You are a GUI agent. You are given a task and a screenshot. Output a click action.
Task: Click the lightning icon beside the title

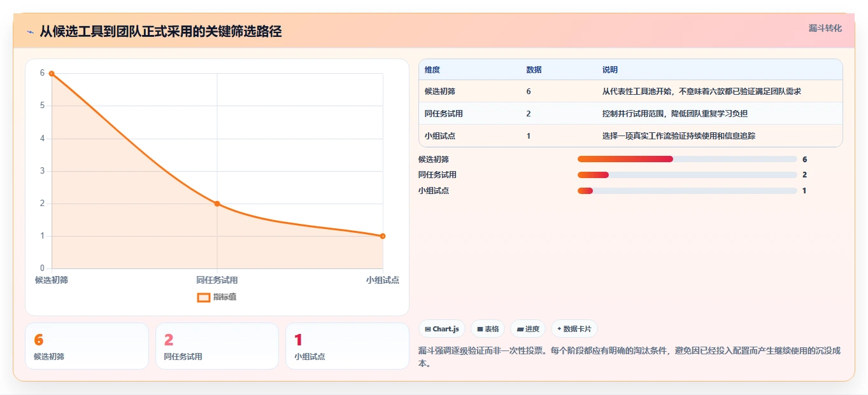[x=30, y=32]
